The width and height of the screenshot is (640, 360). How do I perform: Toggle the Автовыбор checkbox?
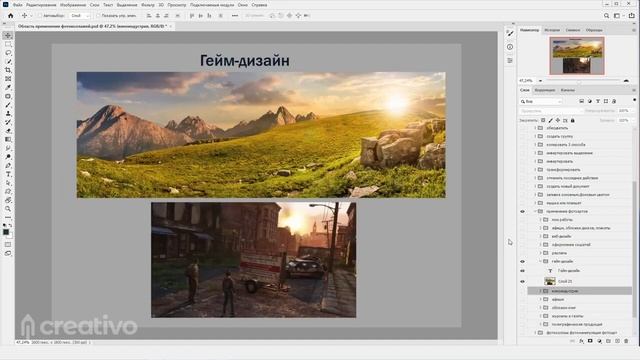coord(40,16)
